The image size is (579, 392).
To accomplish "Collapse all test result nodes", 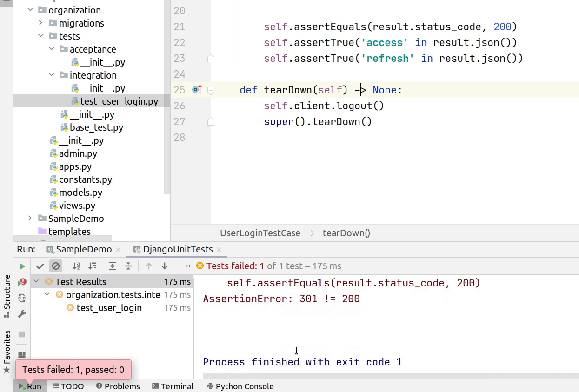I will coord(128,266).
